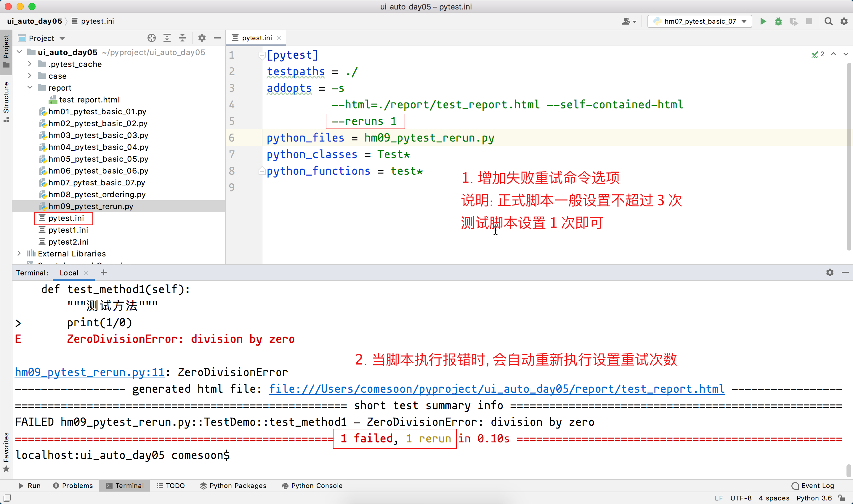Click Expand All icon in Project panel
The height and width of the screenshot is (504, 853).
tap(167, 38)
